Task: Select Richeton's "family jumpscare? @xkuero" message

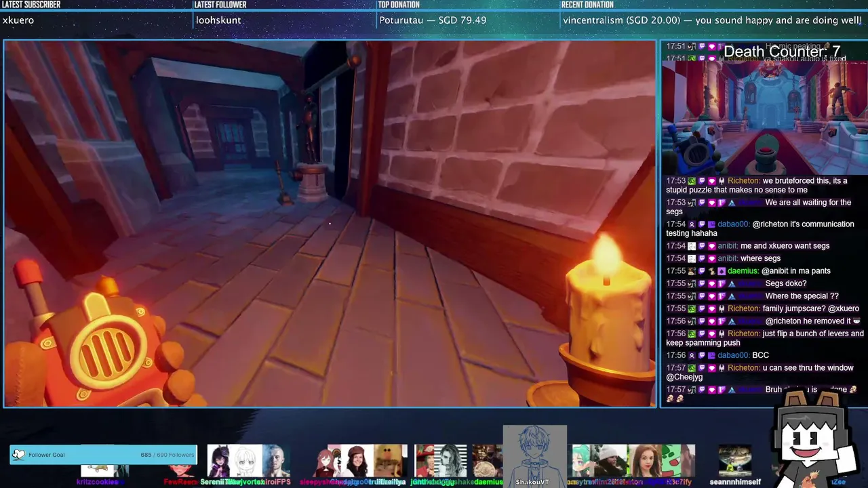Action: 764,308
